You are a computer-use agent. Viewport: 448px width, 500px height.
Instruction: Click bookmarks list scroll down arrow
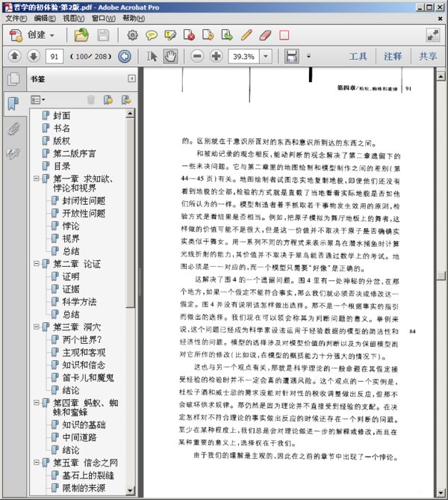coord(130,490)
